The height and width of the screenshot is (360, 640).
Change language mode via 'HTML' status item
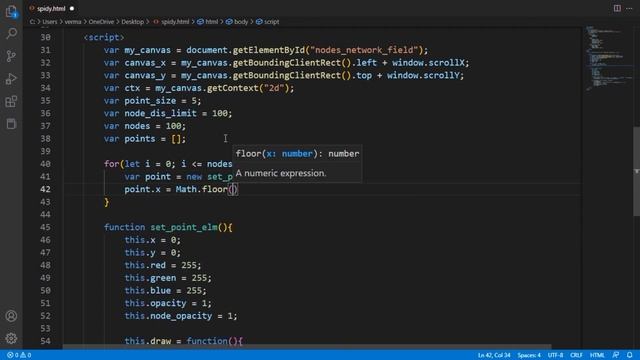pos(597,355)
